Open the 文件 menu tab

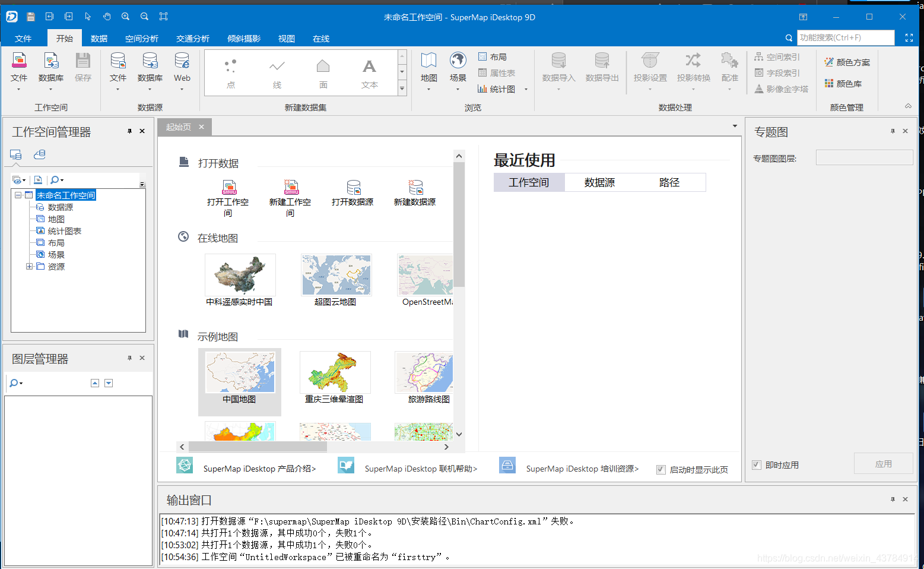(23, 39)
